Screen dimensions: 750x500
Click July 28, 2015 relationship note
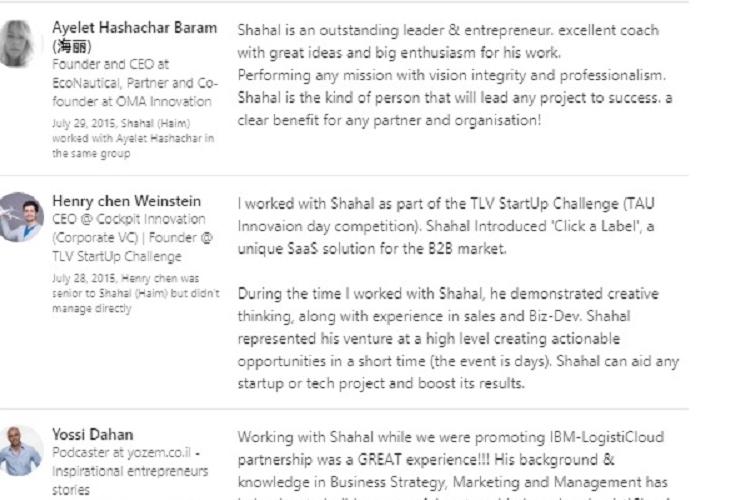(135, 293)
